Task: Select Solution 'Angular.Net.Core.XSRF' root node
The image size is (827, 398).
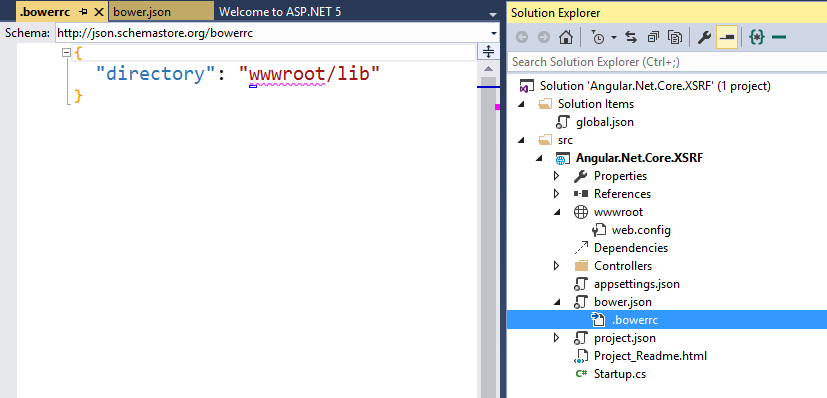Action: (x=655, y=86)
